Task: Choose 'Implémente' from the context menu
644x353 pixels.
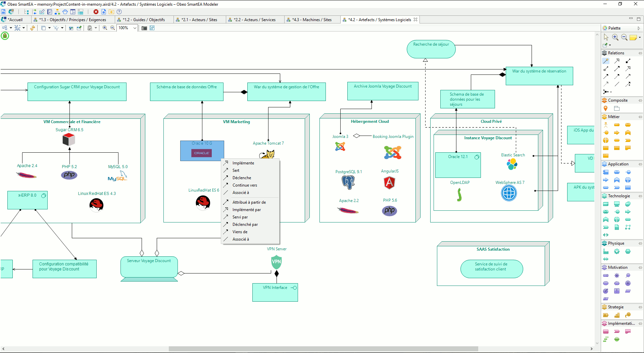Action: 250,163
